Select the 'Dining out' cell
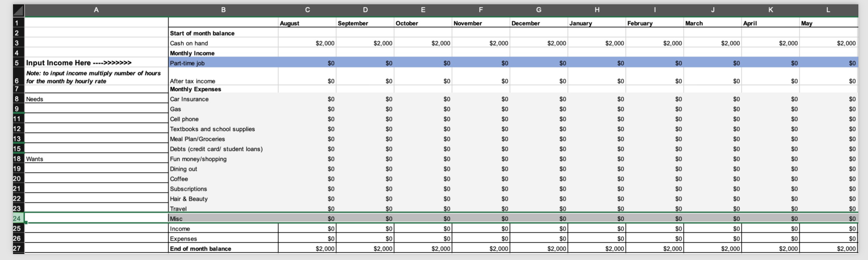The height and width of the screenshot is (260, 868). [223, 169]
